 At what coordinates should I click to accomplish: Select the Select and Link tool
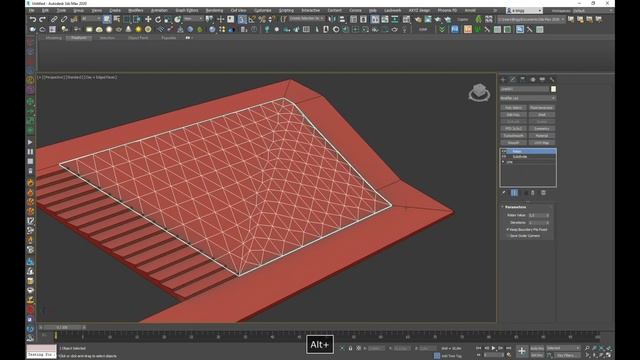pyautogui.click(x=54, y=19)
